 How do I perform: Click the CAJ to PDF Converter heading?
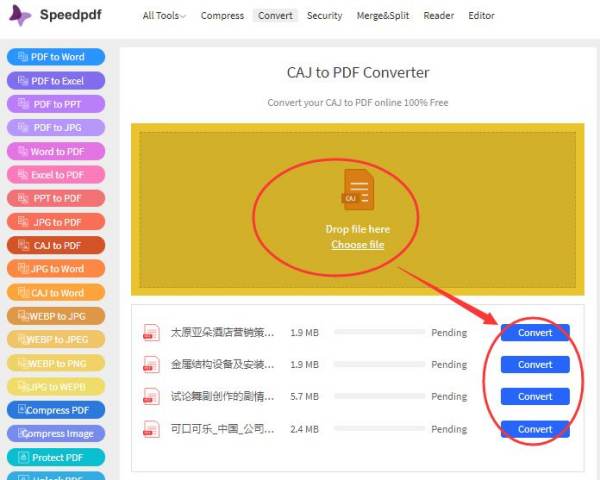[x=358, y=73]
